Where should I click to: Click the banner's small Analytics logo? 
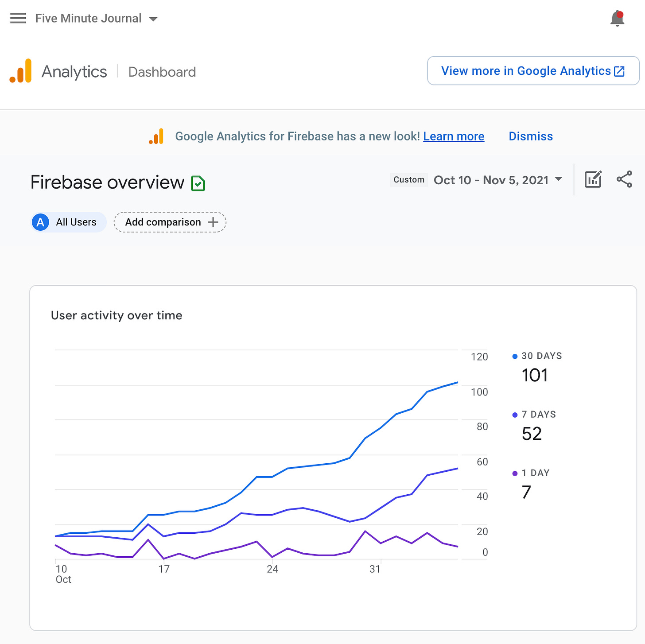point(156,136)
